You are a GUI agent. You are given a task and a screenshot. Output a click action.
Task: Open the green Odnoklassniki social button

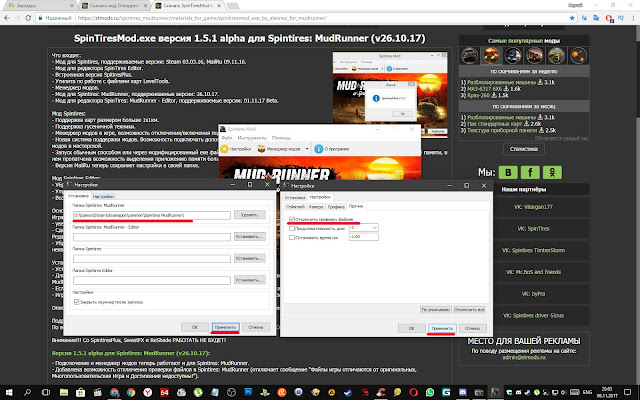pos(552,172)
